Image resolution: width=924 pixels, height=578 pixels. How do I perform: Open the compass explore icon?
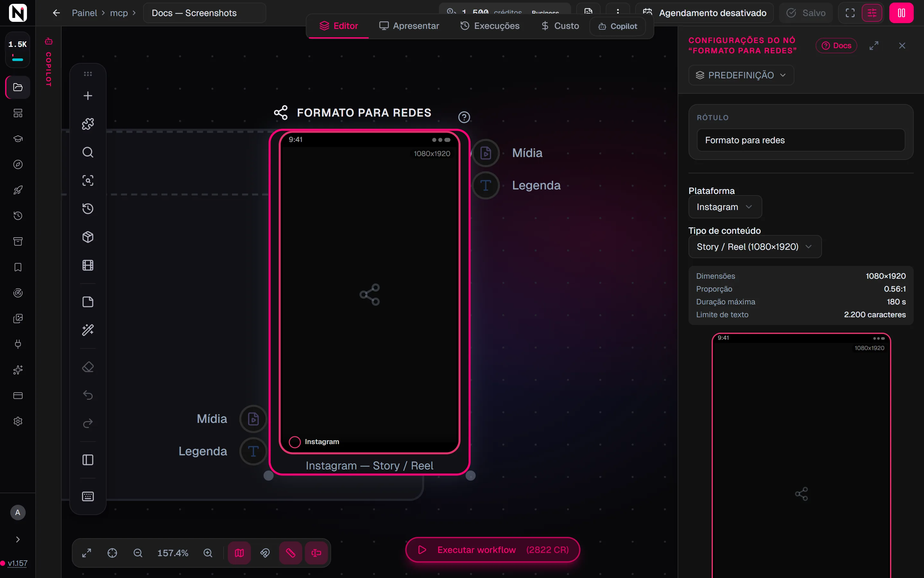point(18,164)
